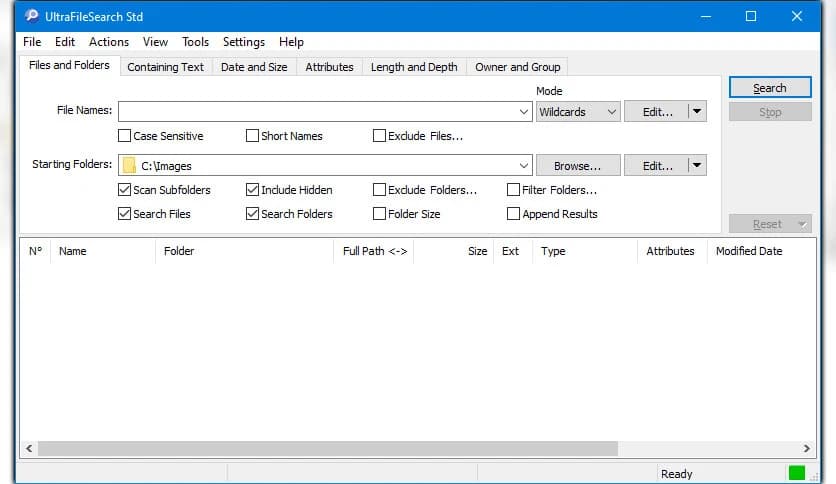Click the green status indicator in status bar
This screenshot has height=484, width=836.
(797, 473)
